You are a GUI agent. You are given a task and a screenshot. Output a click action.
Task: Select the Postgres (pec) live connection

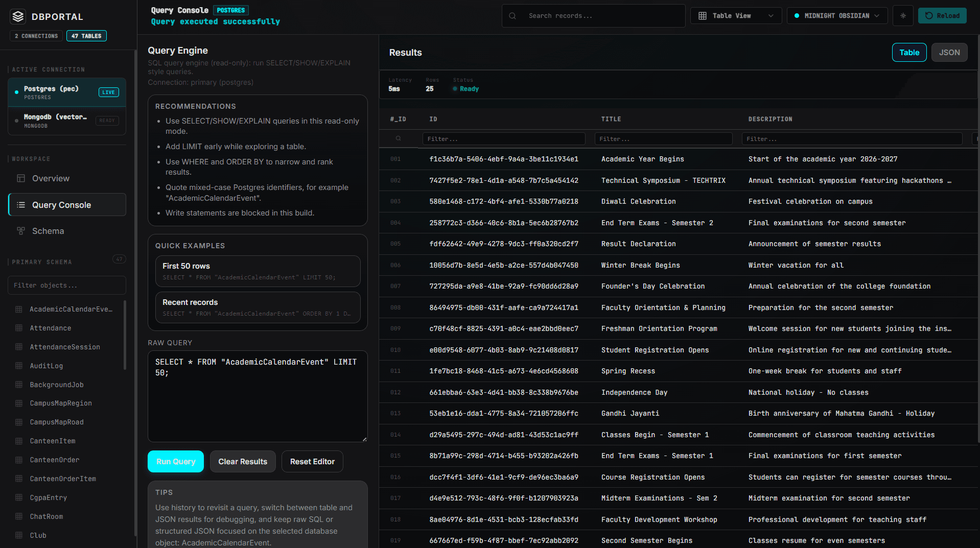tap(67, 92)
